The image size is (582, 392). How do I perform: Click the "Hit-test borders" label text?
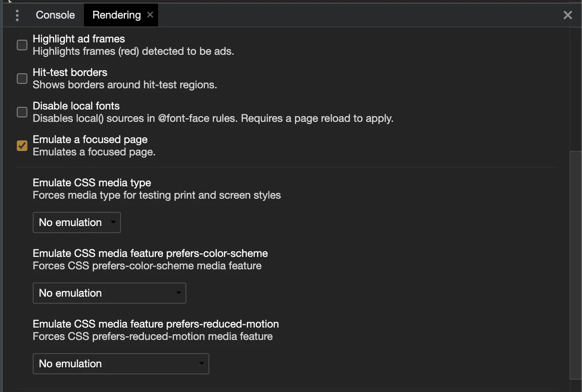(70, 72)
